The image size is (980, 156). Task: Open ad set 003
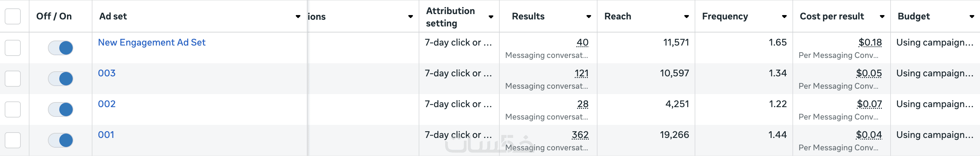pos(107,73)
